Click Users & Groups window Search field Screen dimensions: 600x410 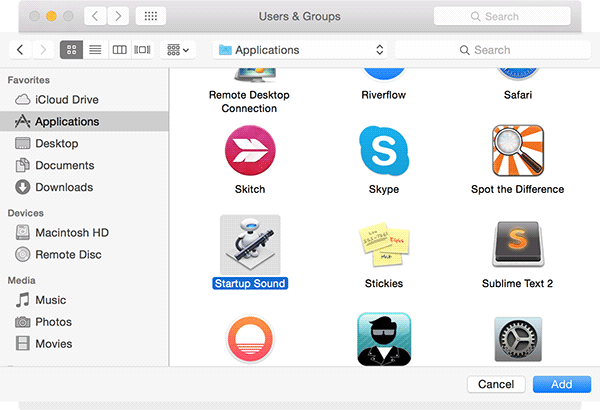point(502,16)
